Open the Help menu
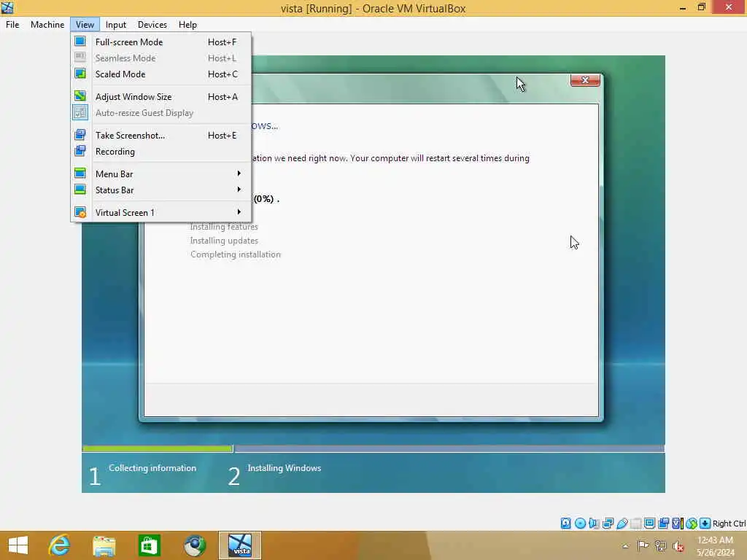The image size is (747, 560). [187, 25]
